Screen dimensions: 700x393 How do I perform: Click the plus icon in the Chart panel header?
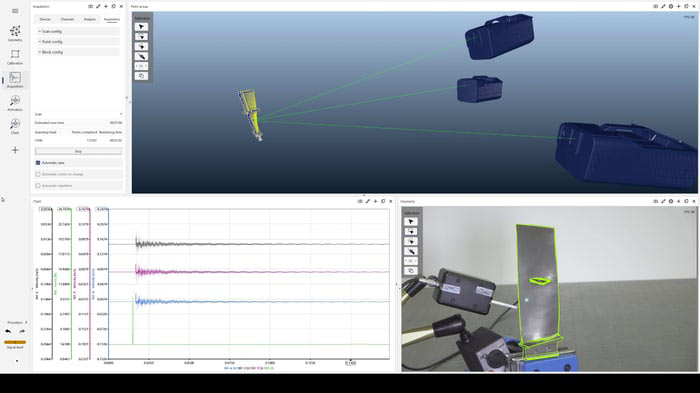(x=375, y=201)
